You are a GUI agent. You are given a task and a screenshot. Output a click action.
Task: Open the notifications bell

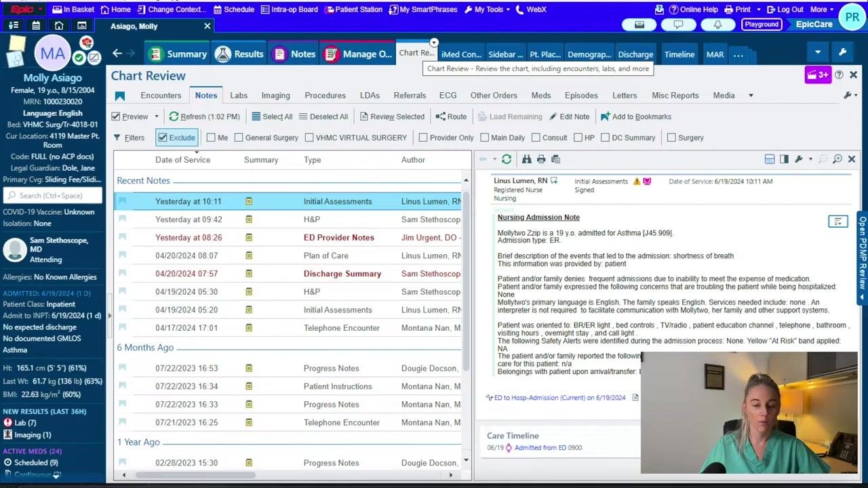click(717, 24)
